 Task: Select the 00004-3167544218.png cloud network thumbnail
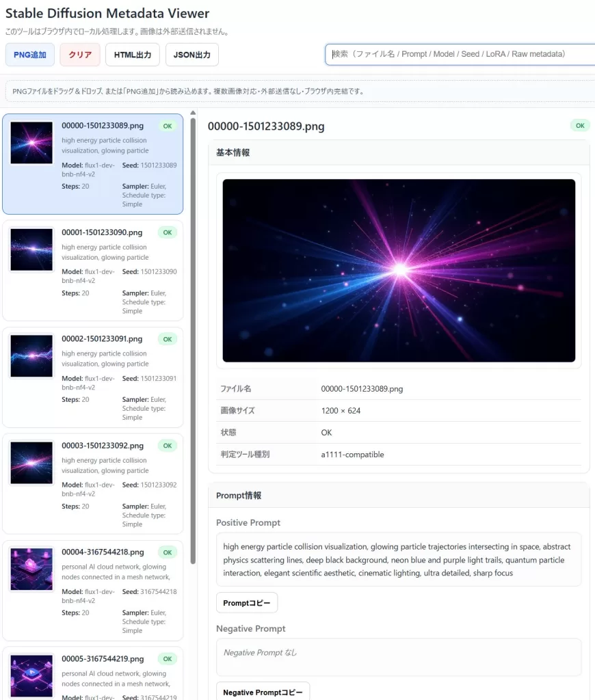[x=31, y=569]
